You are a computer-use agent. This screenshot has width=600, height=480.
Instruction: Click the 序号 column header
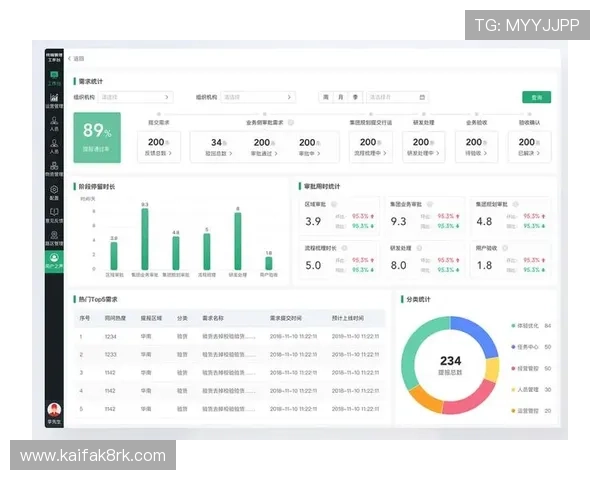click(85, 318)
